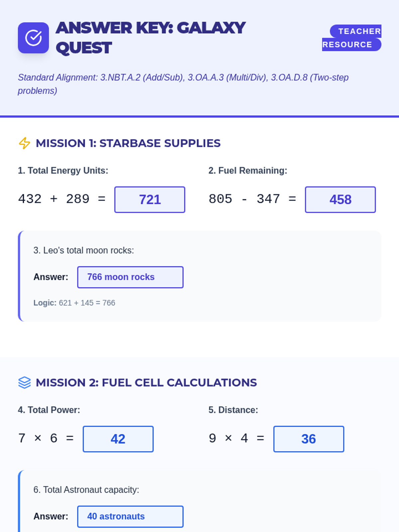
Task: Select the 458 answer box
Action: coord(340,199)
